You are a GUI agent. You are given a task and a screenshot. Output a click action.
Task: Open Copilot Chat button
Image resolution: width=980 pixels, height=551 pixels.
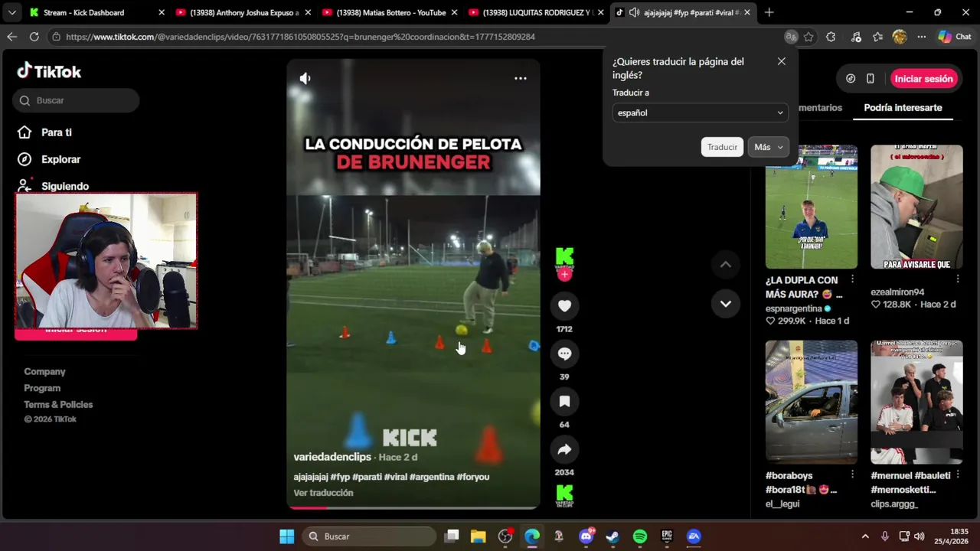click(955, 37)
